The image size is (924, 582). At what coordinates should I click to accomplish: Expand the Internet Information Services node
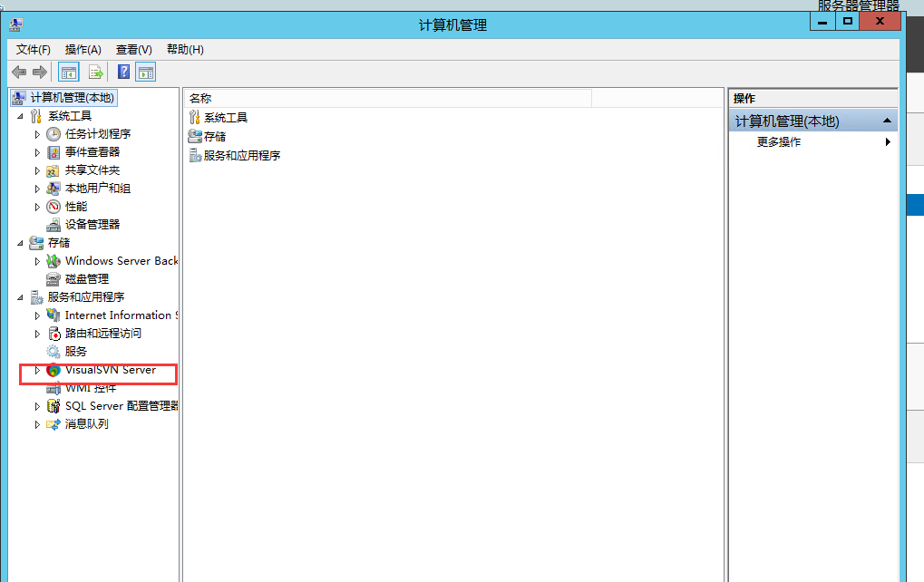(x=37, y=315)
